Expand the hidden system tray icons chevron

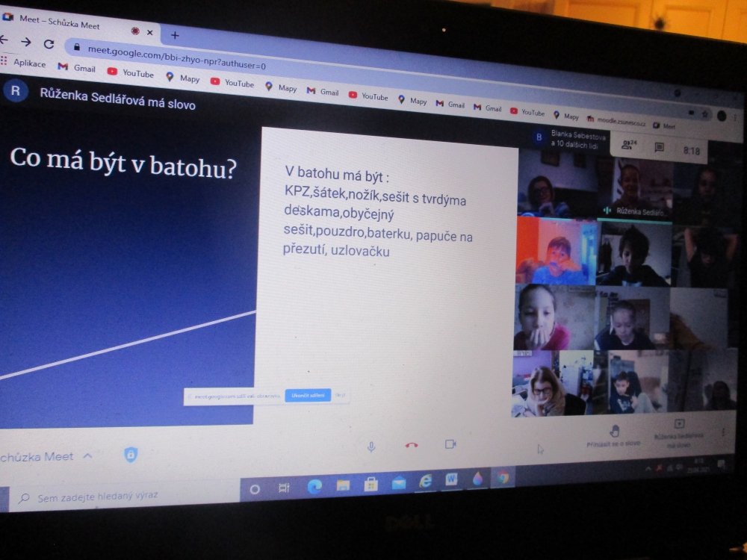tap(648, 469)
